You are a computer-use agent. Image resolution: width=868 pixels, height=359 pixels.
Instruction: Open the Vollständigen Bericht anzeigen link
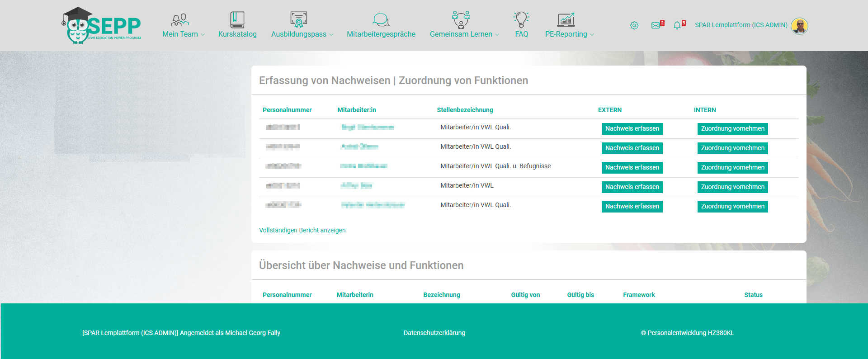[x=302, y=230]
